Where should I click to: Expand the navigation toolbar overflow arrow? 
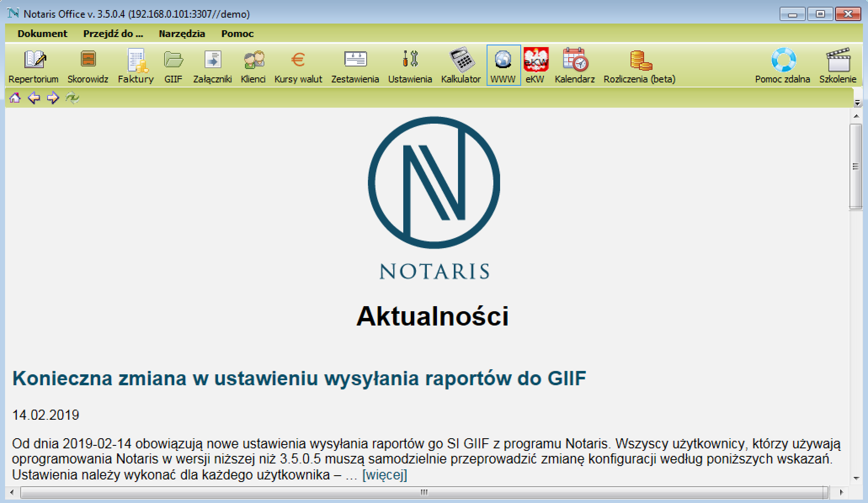[857, 103]
